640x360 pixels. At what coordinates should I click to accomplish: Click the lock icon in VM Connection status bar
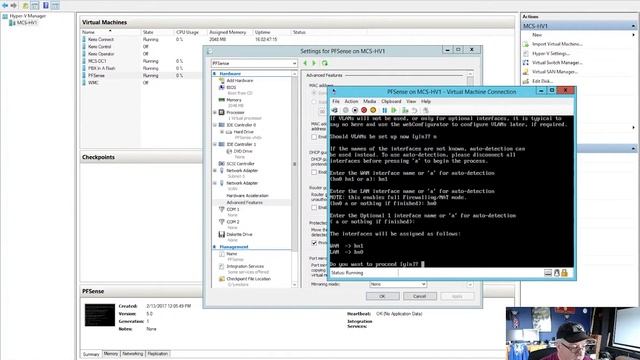pos(564,273)
